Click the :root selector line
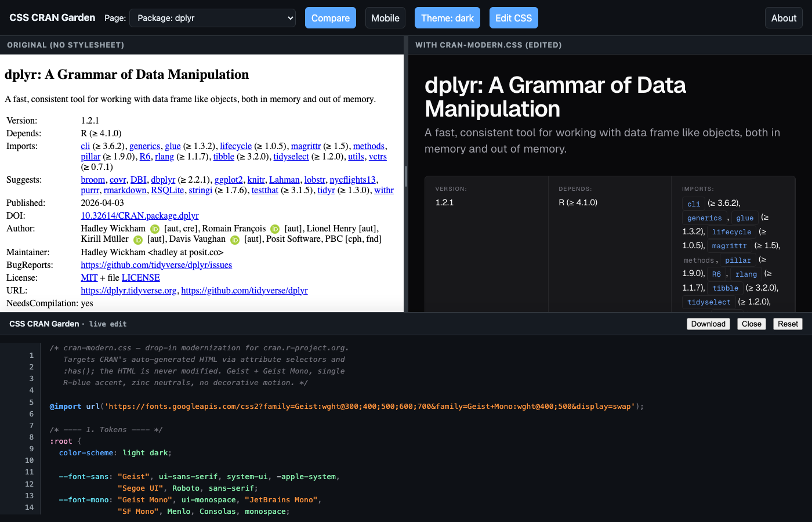 click(66, 441)
